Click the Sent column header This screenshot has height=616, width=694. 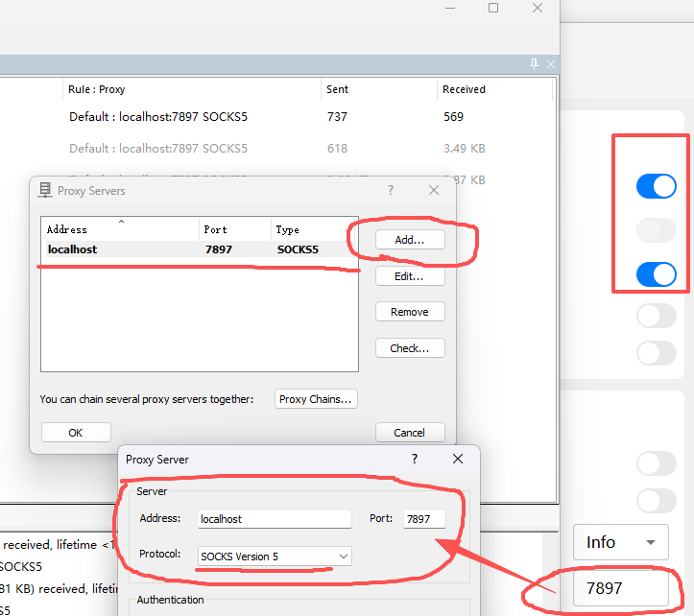pyautogui.click(x=338, y=89)
